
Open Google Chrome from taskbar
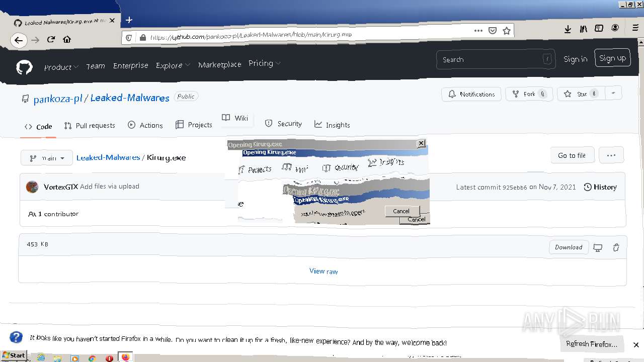coord(92,358)
